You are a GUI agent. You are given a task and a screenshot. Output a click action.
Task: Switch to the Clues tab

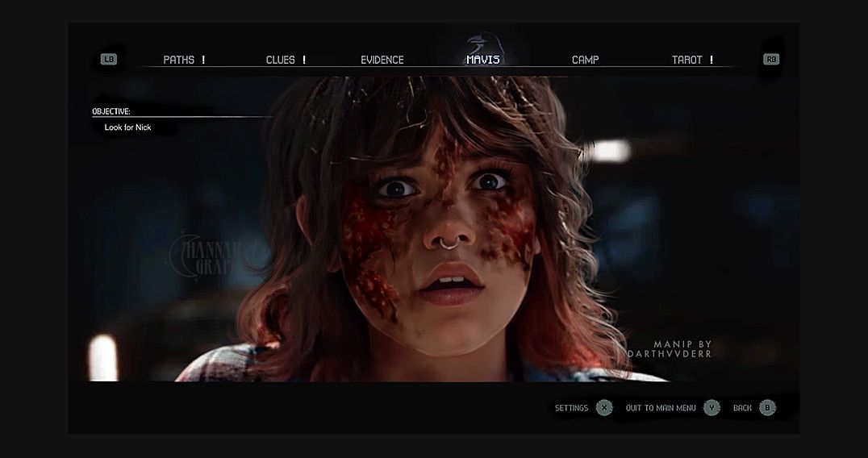click(x=280, y=60)
